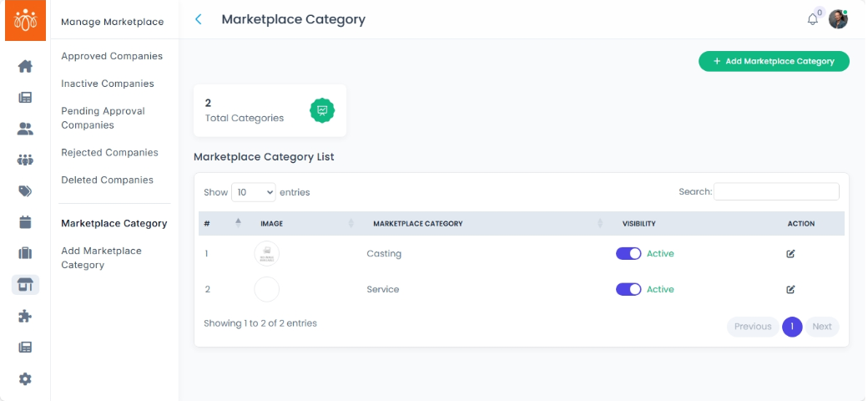The height and width of the screenshot is (401, 868).
Task: Toggle visibility switch for Casting category
Action: [x=628, y=254]
